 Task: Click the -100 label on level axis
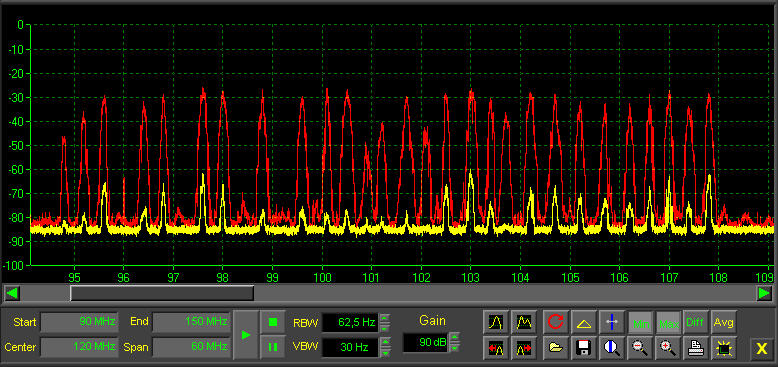pyautogui.click(x=14, y=265)
